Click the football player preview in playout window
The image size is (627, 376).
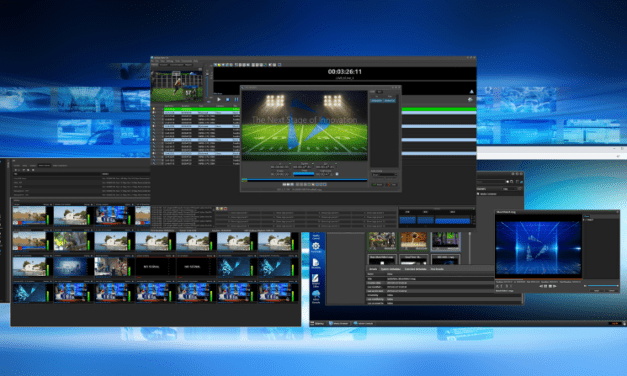(x=177, y=86)
